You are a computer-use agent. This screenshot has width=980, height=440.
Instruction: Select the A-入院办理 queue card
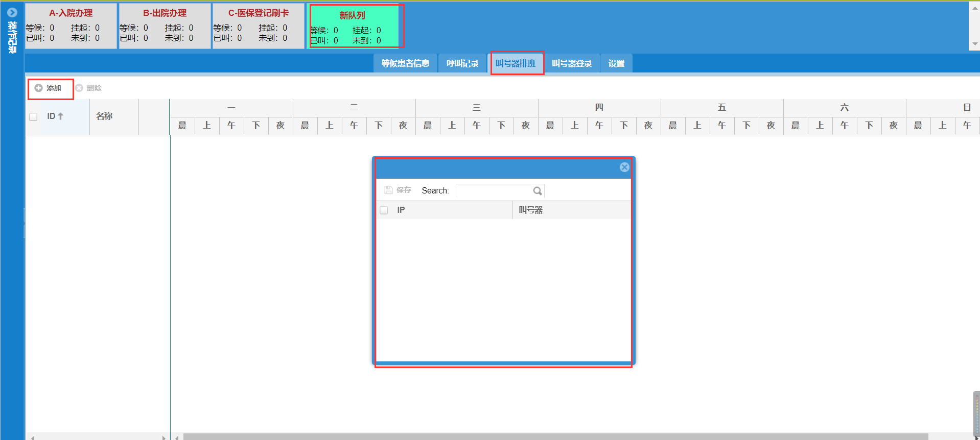coord(71,26)
